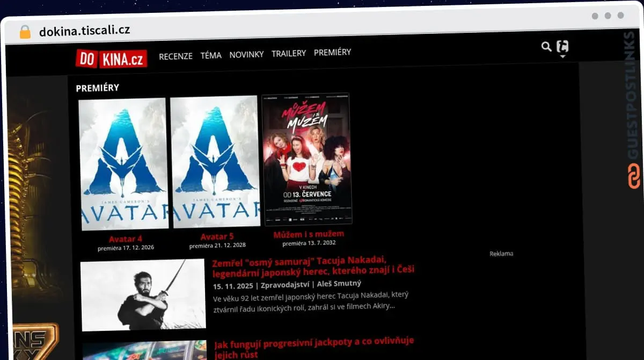The height and width of the screenshot is (360, 644).
Task: Click the Avatar 4 poster
Action: [x=123, y=164]
